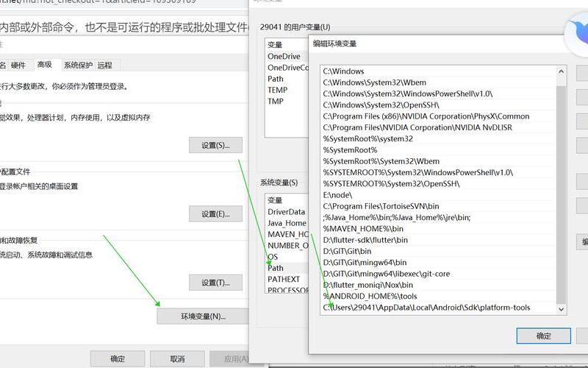Viewport: 588px width, 368px height.
Task: Select %MAVEN_HOME%\bin entry
Action: (439, 229)
